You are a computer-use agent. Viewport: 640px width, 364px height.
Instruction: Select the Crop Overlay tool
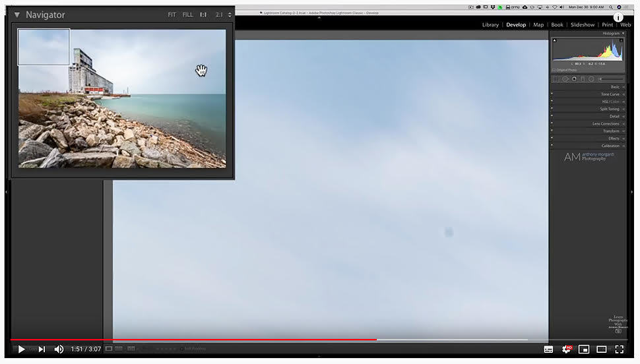pos(556,79)
